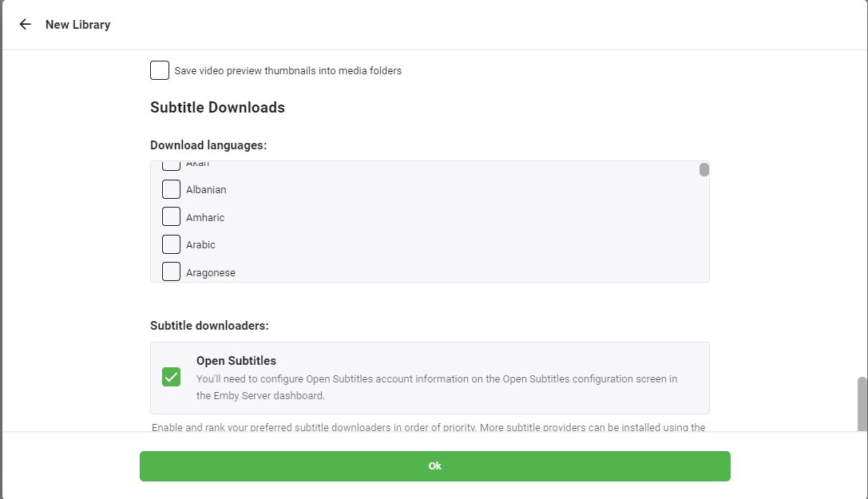Select the Amharic language name text
This screenshot has width=868, height=499.
204,216
